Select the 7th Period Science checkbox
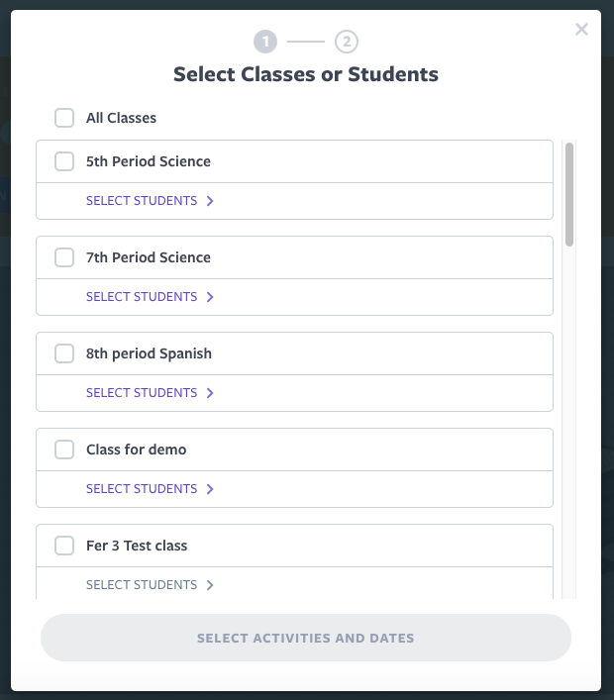The height and width of the screenshot is (700, 614). 64,257
